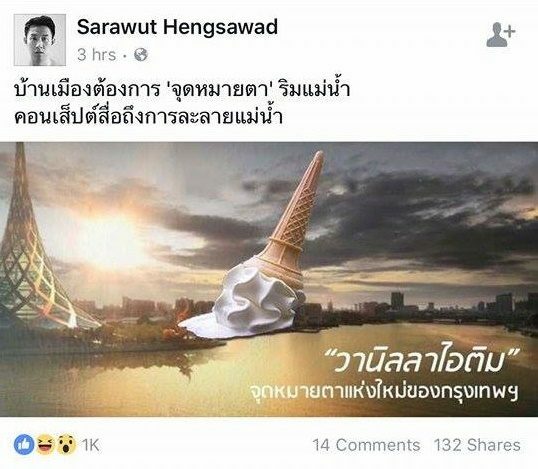This screenshot has height=469, width=538.
Task: Click the Thai subtitle under image title
Action: (384, 391)
